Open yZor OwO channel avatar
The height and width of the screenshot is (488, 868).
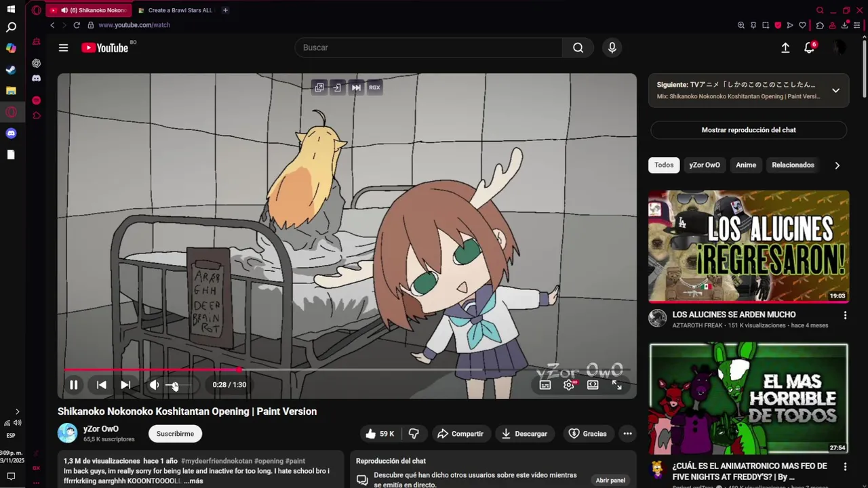[68, 433]
